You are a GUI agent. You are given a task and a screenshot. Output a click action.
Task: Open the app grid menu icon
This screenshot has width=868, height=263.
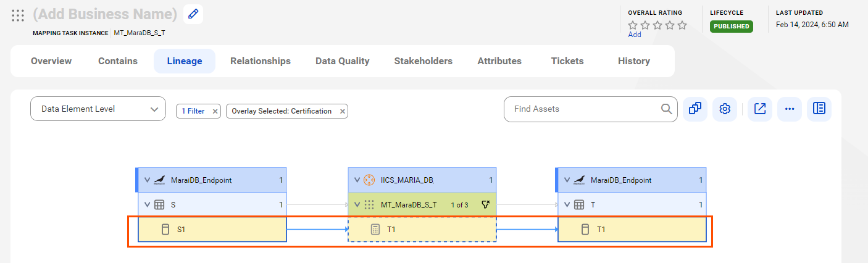point(18,15)
